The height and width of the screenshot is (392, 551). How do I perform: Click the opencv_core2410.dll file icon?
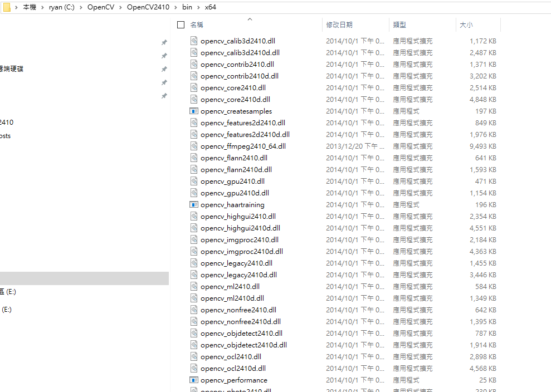[194, 87]
